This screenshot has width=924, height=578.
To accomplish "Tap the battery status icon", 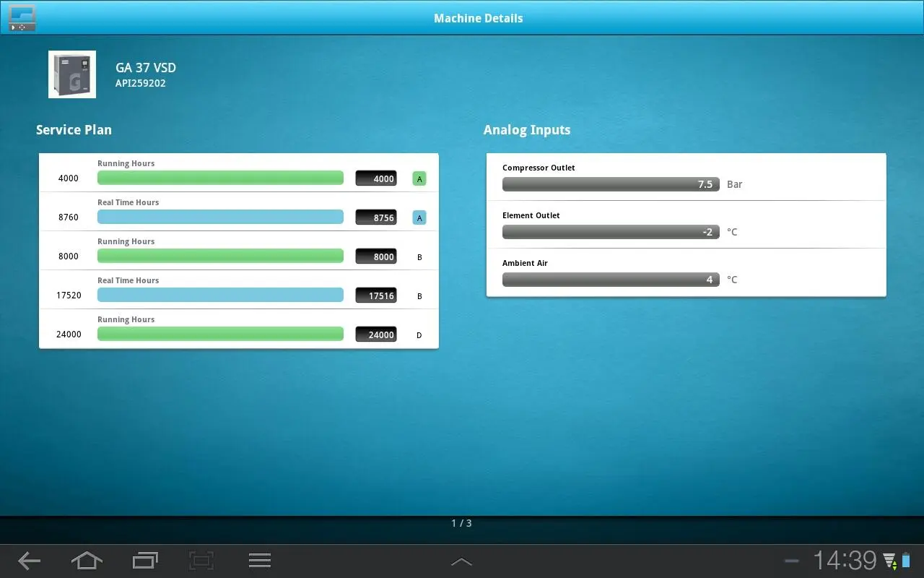I will (x=906, y=561).
